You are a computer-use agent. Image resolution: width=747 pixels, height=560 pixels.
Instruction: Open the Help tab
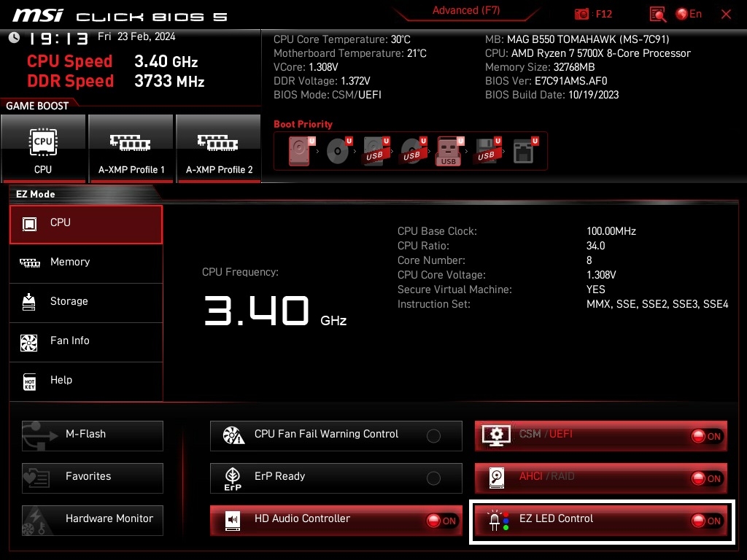point(86,381)
